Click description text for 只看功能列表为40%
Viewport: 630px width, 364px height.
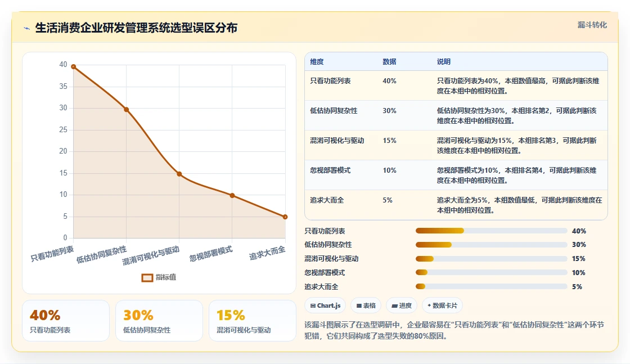coord(518,86)
